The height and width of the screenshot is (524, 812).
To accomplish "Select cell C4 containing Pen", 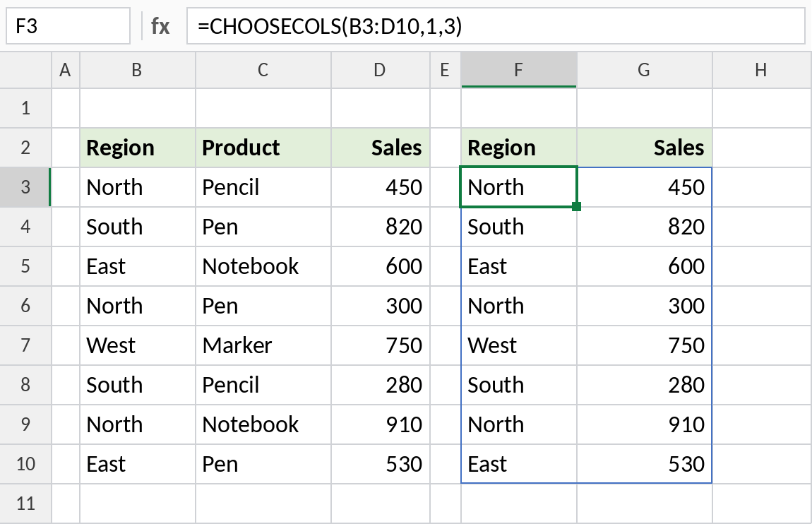I will point(263,227).
